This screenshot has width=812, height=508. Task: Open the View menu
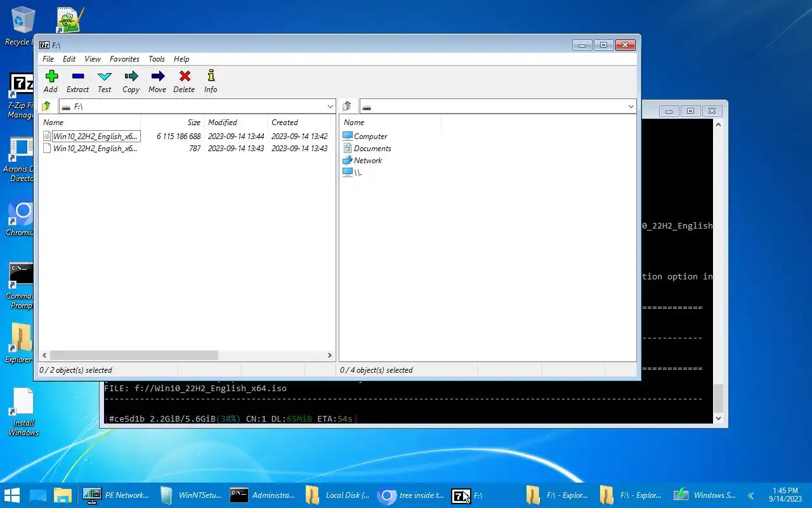coord(93,58)
